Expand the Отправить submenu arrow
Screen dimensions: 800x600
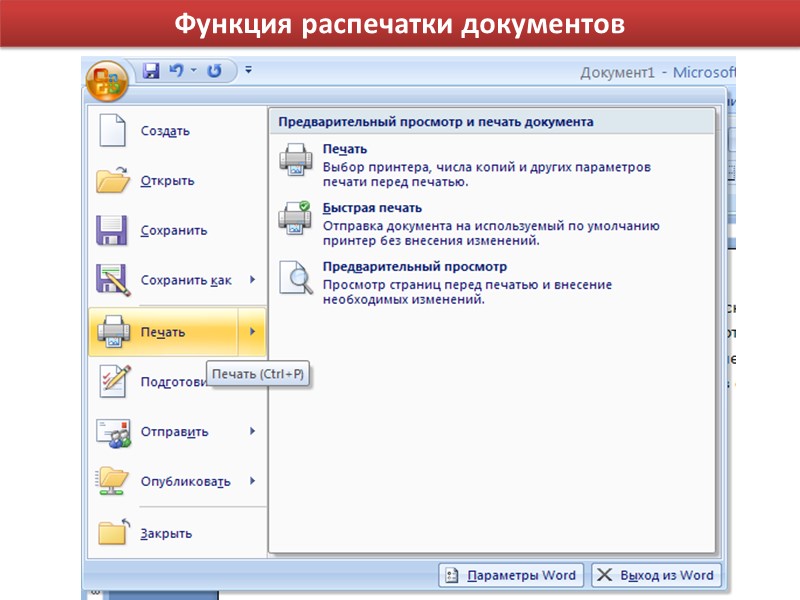click(252, 432)
